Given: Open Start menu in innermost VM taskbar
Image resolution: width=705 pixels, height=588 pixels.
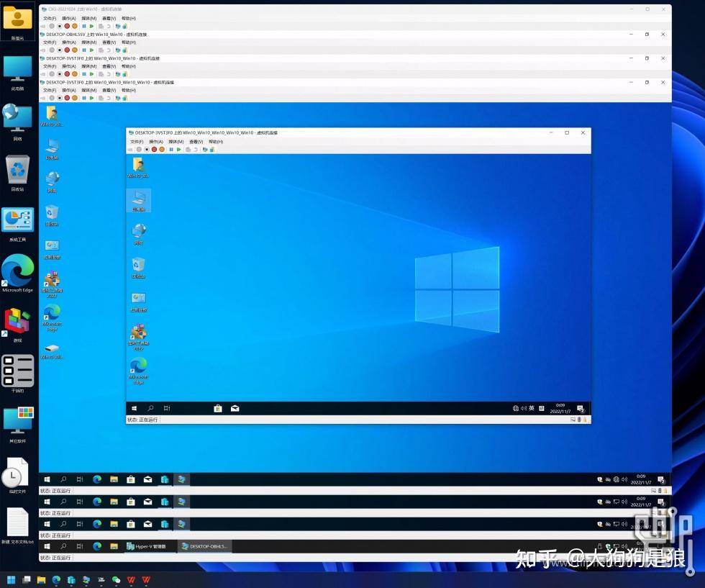Looking at the screenshot, I should [x=134, y=409].
